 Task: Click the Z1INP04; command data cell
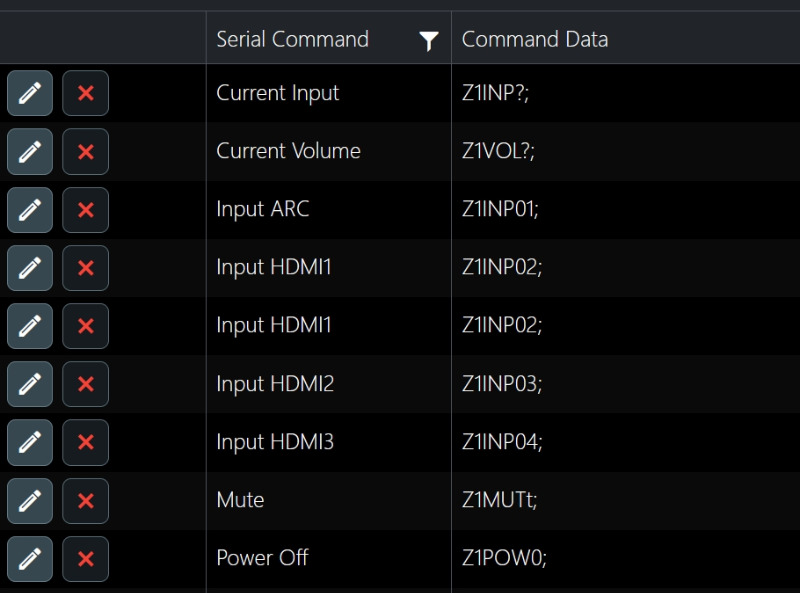626,442
